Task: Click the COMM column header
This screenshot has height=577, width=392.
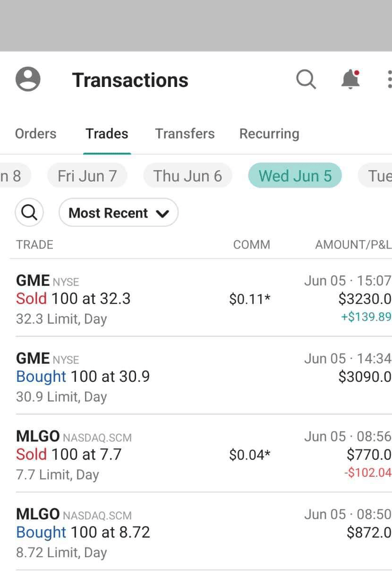Action: point(252,245)
